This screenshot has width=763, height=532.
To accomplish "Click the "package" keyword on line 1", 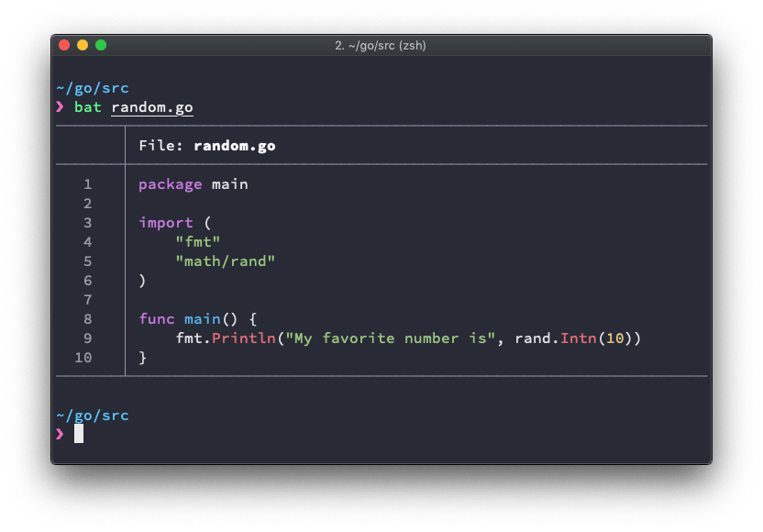I will pos(171,184).
